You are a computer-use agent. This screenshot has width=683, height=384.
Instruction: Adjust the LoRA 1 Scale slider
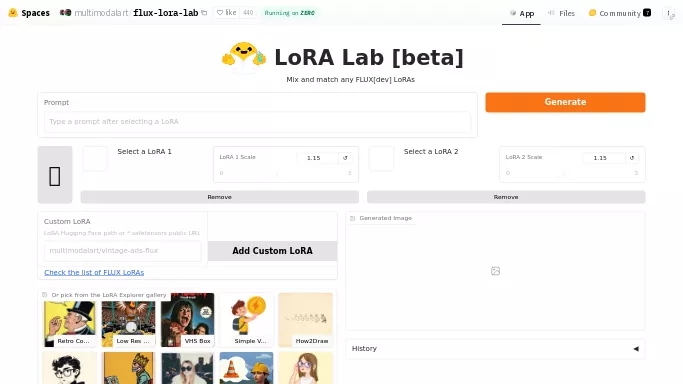point(285,173)
